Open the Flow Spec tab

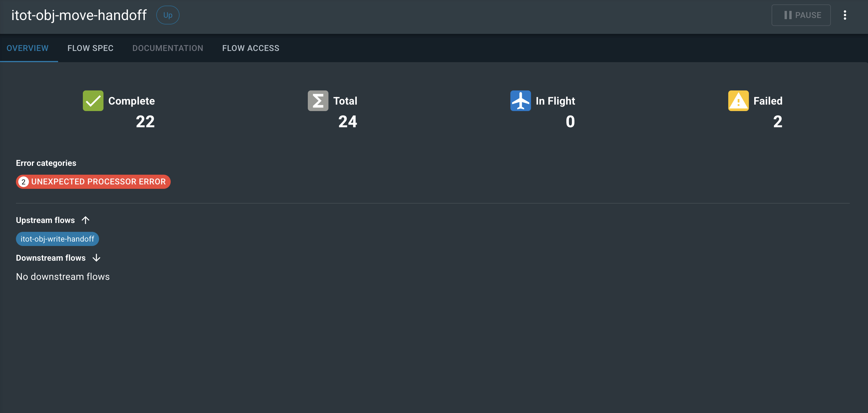[x=90, y=48]
